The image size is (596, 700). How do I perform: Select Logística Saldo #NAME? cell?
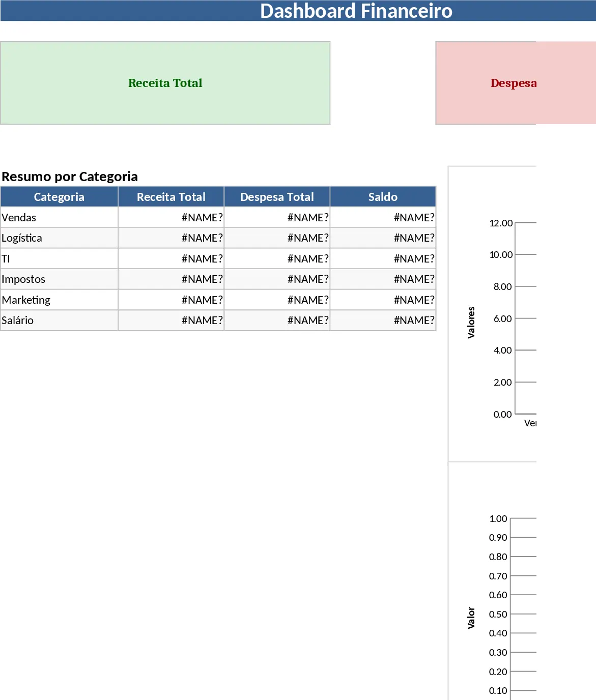pos(383,238)
